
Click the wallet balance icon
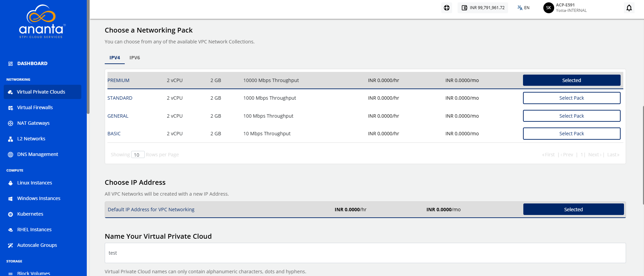[x=464, y=8]
